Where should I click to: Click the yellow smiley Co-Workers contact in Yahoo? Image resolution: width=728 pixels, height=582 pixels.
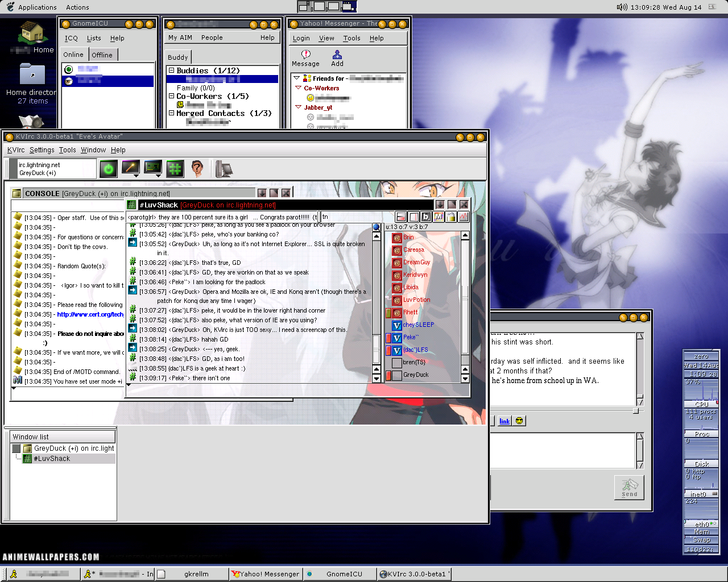click(x=310, y=98)
